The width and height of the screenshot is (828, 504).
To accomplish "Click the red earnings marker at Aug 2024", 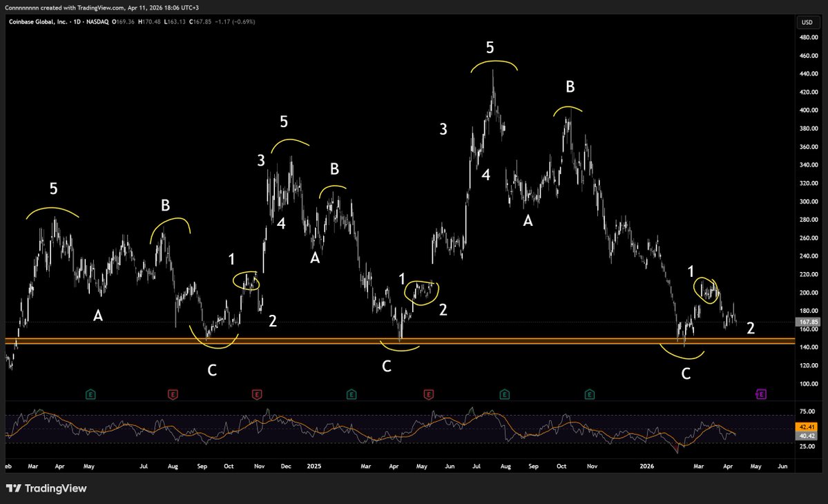I will tap(173, 394).
